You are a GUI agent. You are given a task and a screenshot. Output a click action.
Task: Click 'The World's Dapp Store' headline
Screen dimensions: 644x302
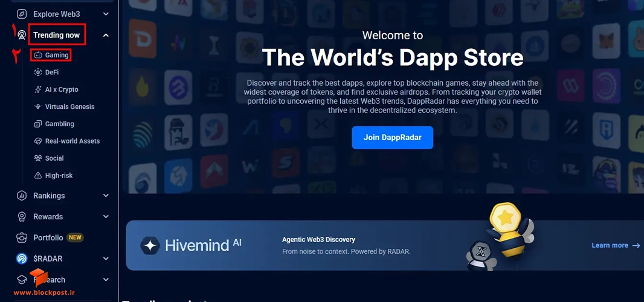click(x=392, y=57)
